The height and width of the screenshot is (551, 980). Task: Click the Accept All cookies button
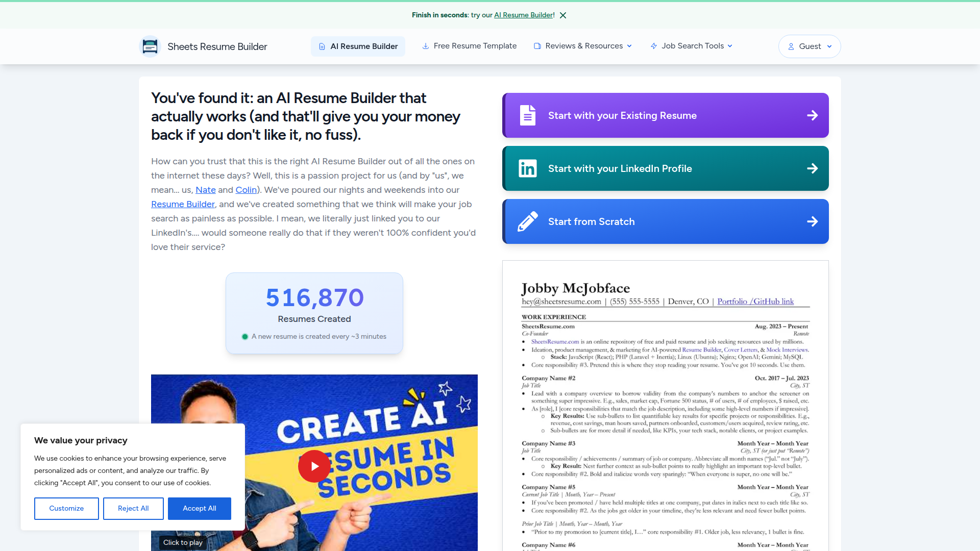click(199, 508)
